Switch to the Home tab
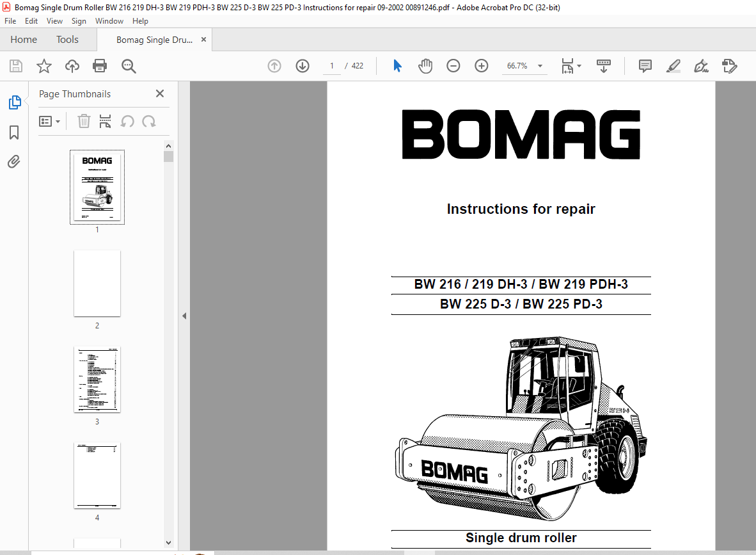The height and width of the screenshot is (555, 756). (24, 40)
